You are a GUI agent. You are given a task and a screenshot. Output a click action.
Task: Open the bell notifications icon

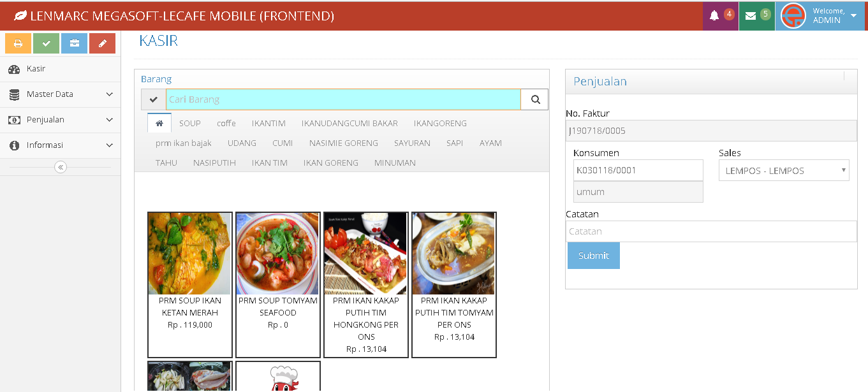[x=714, y=15]
